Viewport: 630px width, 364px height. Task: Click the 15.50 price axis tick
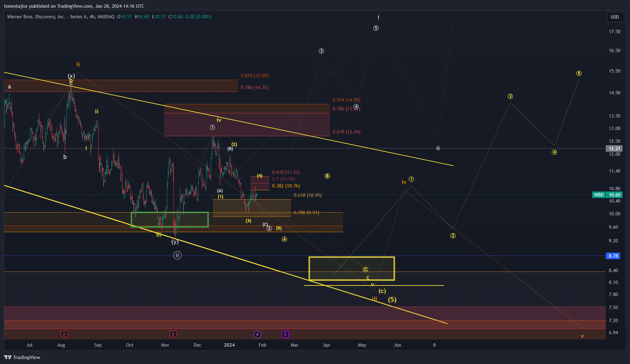pos(614,71)
